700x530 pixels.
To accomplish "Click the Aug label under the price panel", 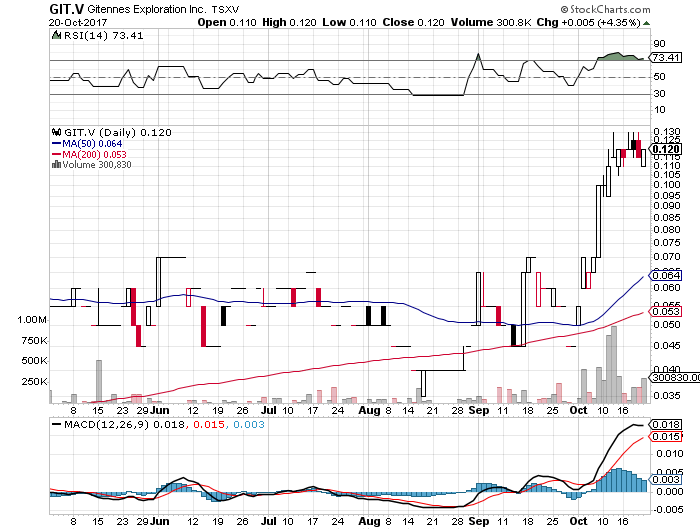I will 369,410.
